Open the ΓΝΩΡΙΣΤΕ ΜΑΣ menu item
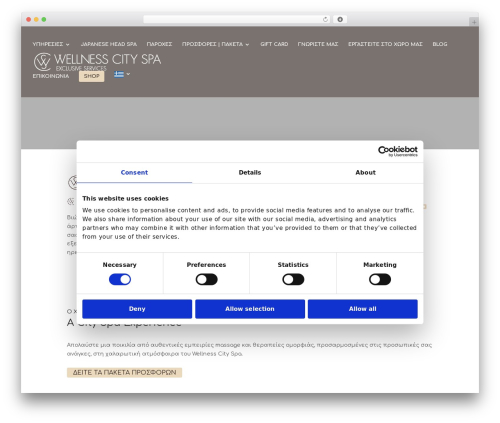Image resolution: width=500 pixels, height=423 pixels. (x=318, y=44)
